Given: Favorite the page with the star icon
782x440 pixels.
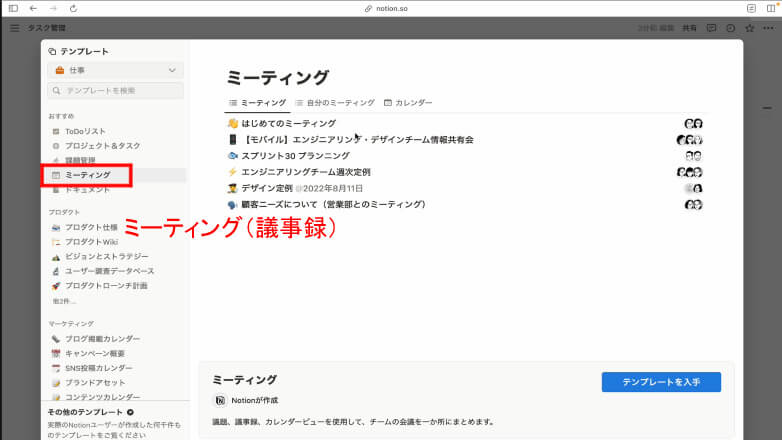Looking at the screenshot, I should point(750,28).
